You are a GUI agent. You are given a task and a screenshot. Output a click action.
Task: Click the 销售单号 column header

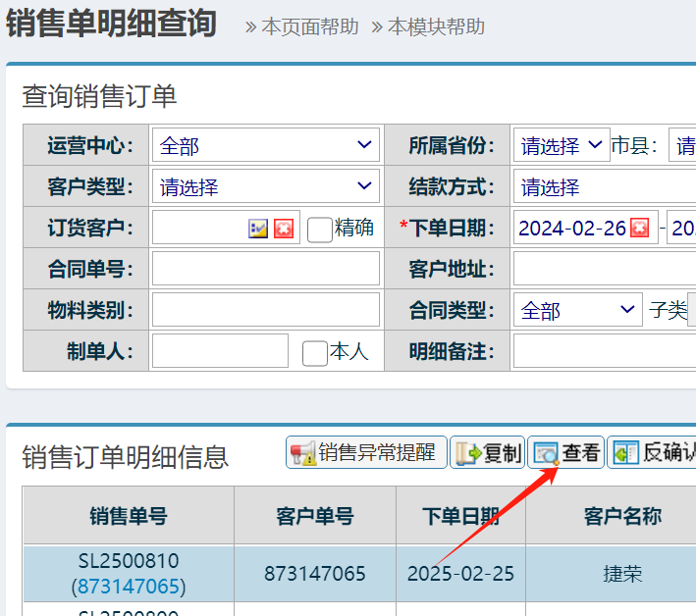tap(129, 516)
